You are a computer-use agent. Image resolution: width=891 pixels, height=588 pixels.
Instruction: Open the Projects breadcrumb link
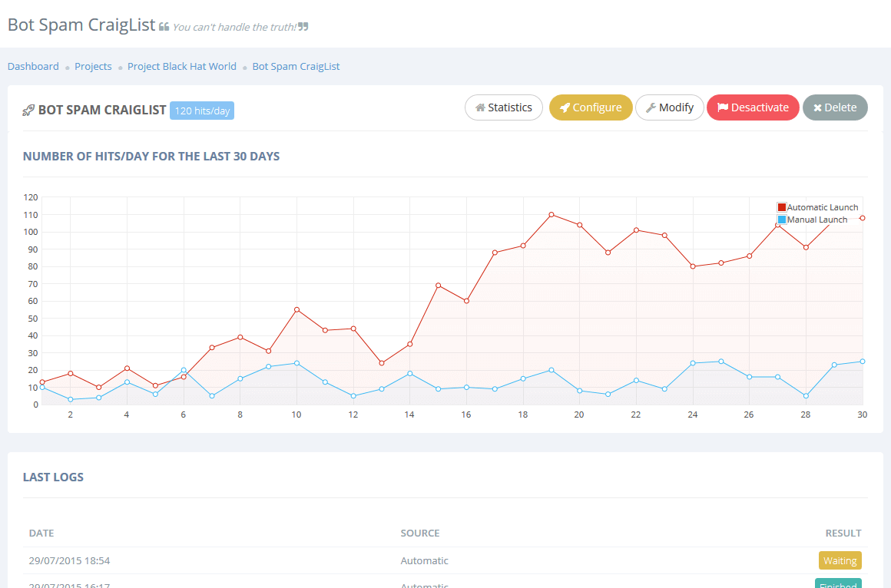click(x=93, y=67)
